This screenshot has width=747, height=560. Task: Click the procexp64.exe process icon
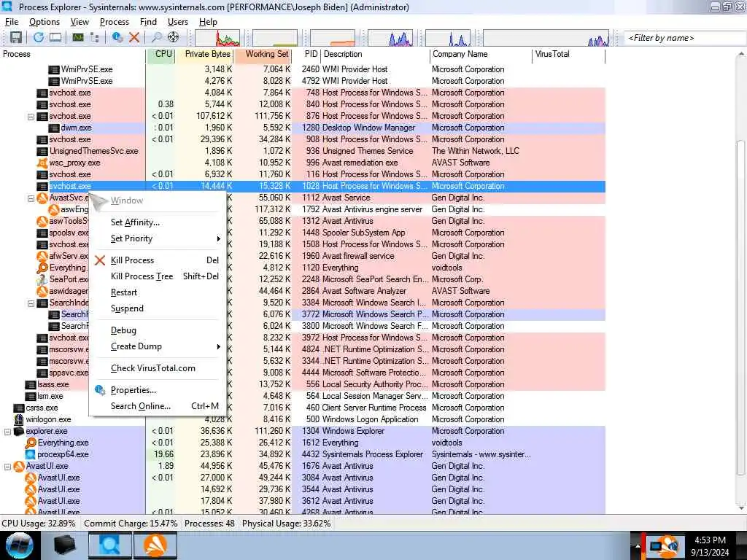[x=31, y=454]
